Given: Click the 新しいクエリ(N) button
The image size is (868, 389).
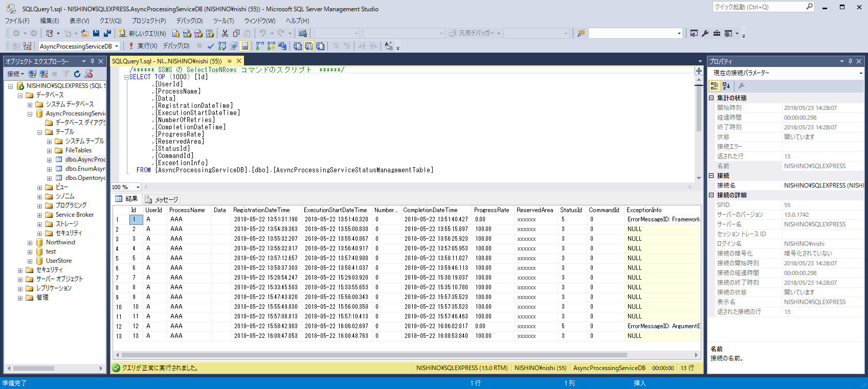Looking at the screenshot, I should tap(142, 33).
